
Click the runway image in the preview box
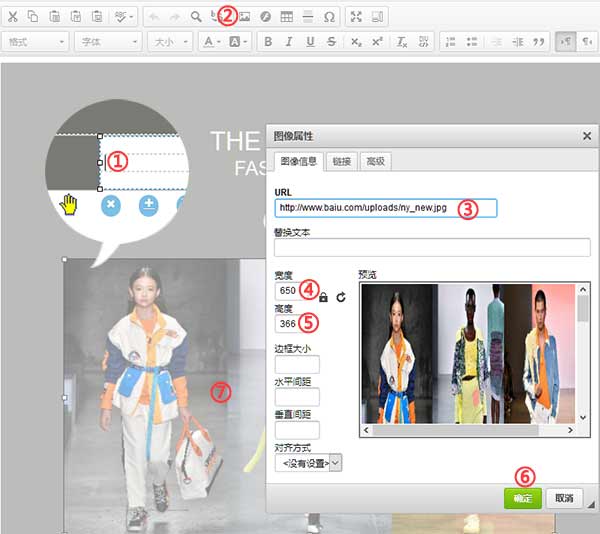pyautogui.click(x=468, y=354)
